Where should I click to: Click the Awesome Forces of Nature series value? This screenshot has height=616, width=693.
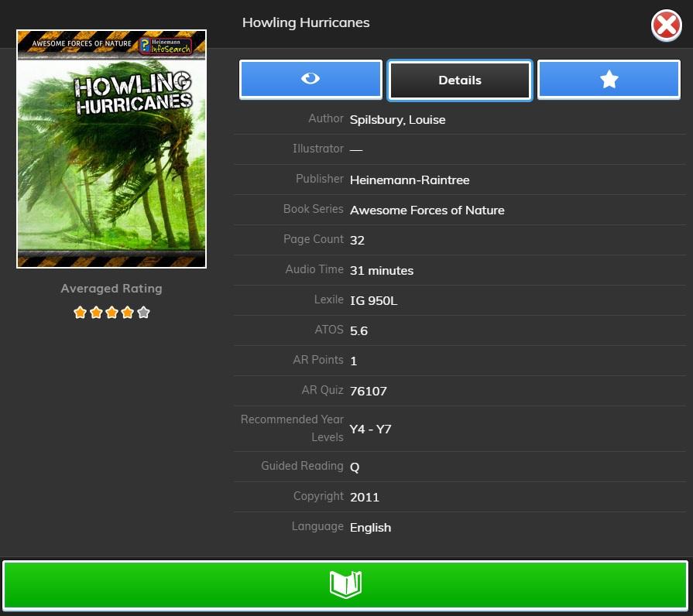click(x=427, y=210)
